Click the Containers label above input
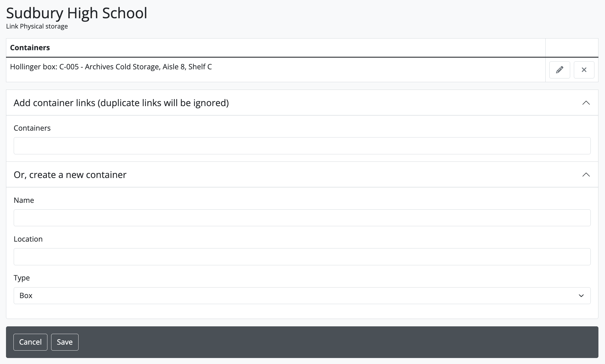The image size is (605, 364). 32,128
